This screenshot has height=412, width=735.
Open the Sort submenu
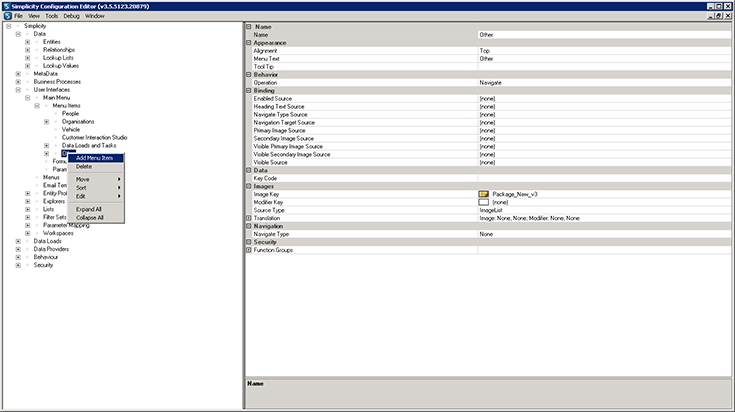pyautogui.click(x=96, y=187)
